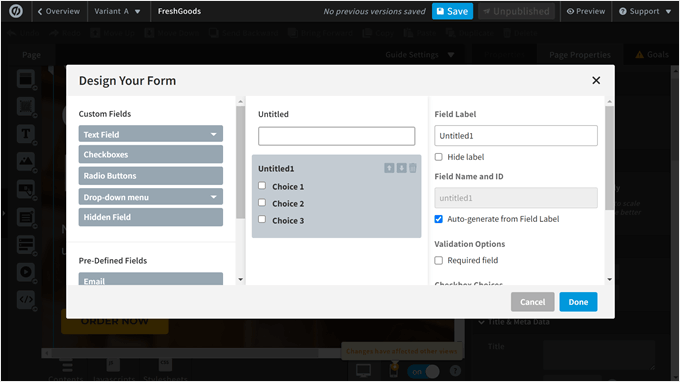Select the Section tool in sidebar
680x382 pixels.
(x=26, y=79)
